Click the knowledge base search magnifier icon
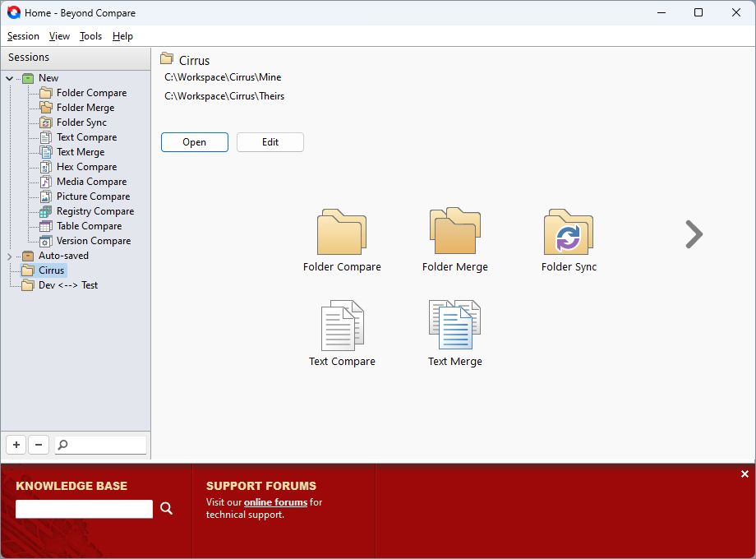The height and width of the screenshot is (559, 756). [x=167, y=509]
